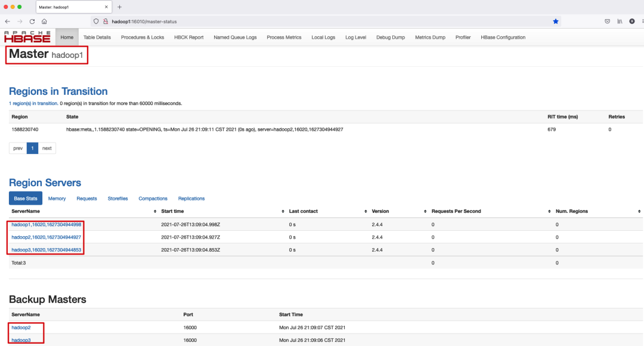Open Debug Dump page
This screenshot has width=644, height=346.
pyautogui.click(x=391, y=38)
